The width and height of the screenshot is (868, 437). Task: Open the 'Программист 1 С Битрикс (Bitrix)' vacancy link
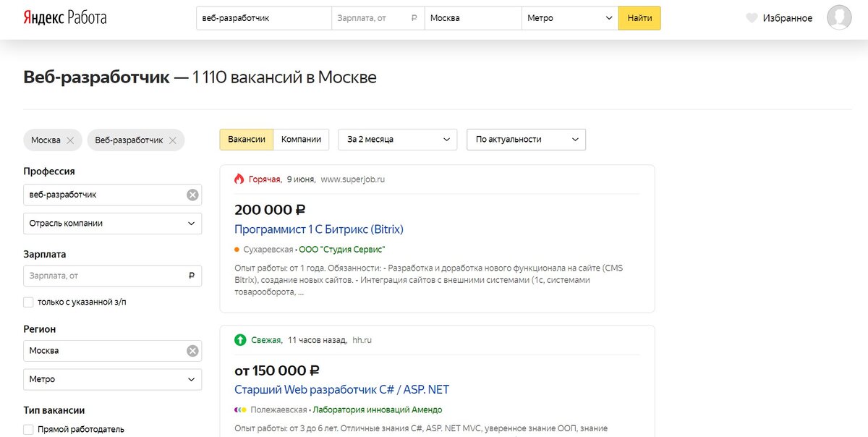[x=319, y=229]
